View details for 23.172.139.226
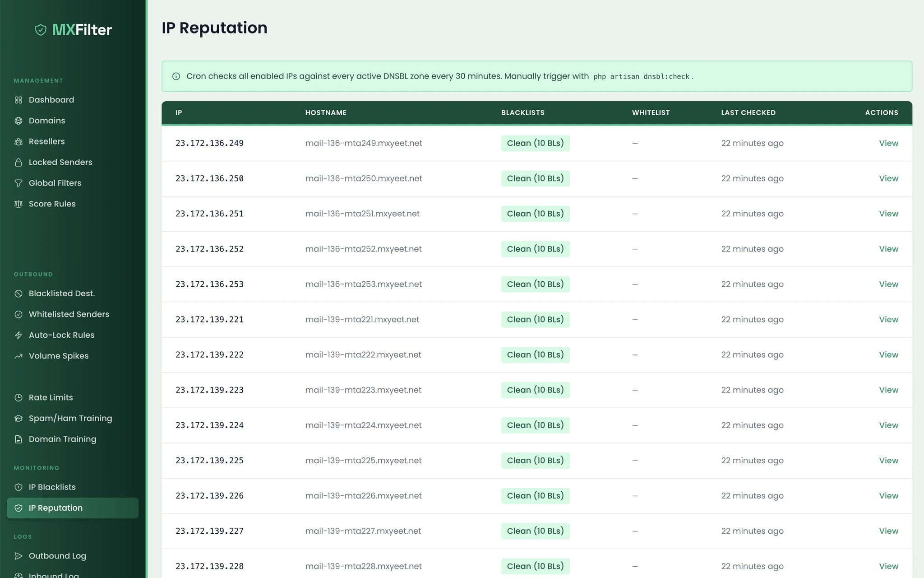Viewport: 924px width, 578px height. (888, 495)
